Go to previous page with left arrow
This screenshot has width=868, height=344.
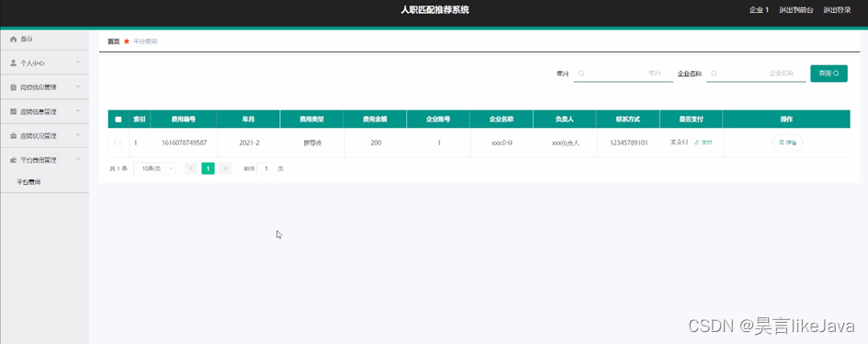(x=191, y=168)
